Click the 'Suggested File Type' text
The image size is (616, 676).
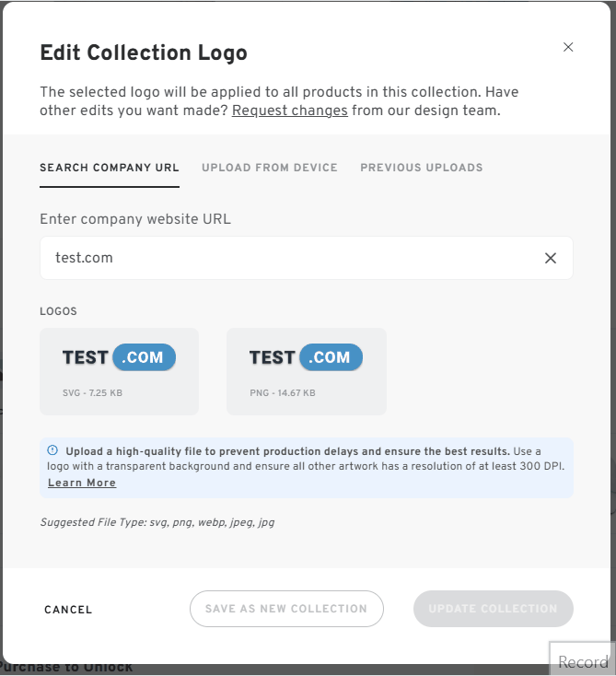[157, 522]
